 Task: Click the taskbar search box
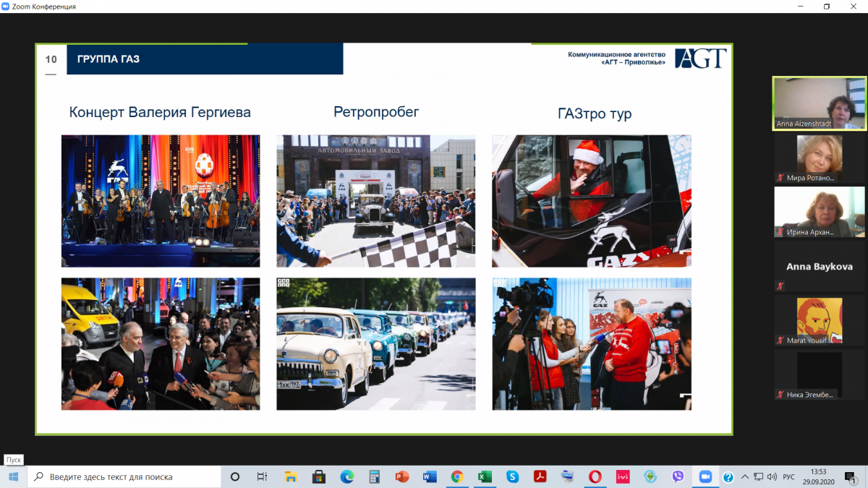tap(124, 476)
